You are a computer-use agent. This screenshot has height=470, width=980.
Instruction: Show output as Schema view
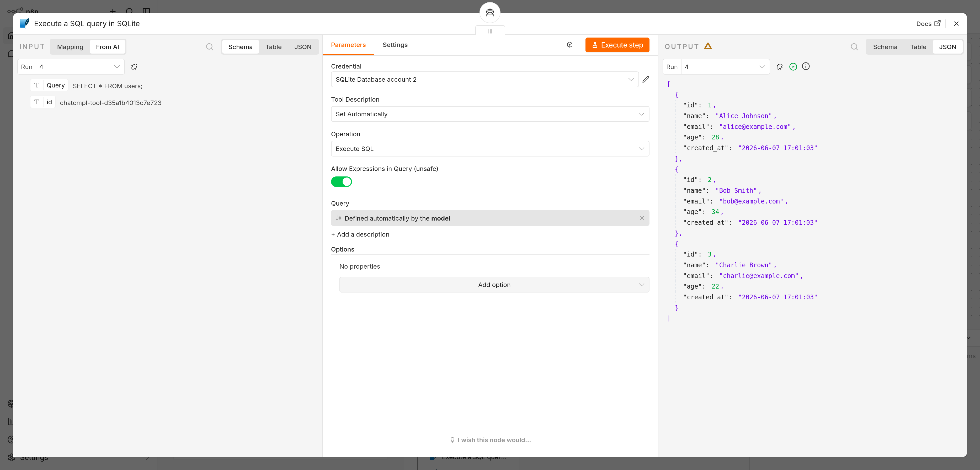coord(885,47)
